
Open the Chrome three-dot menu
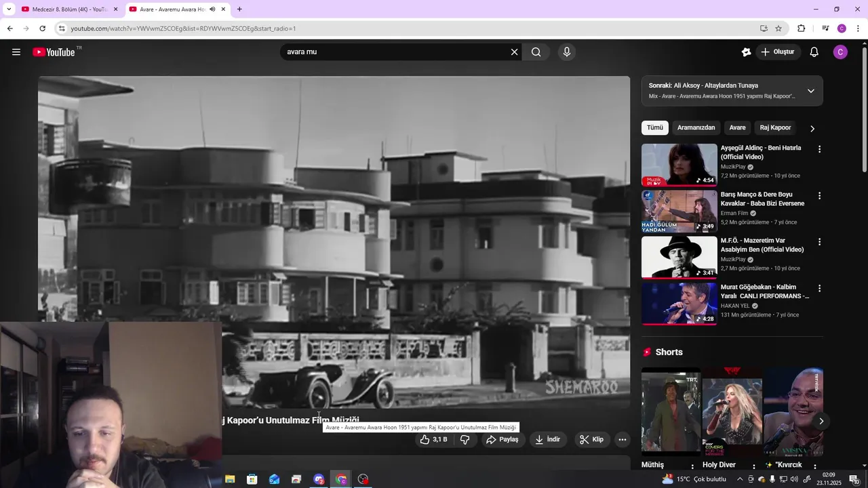click(x=859, y=28)
